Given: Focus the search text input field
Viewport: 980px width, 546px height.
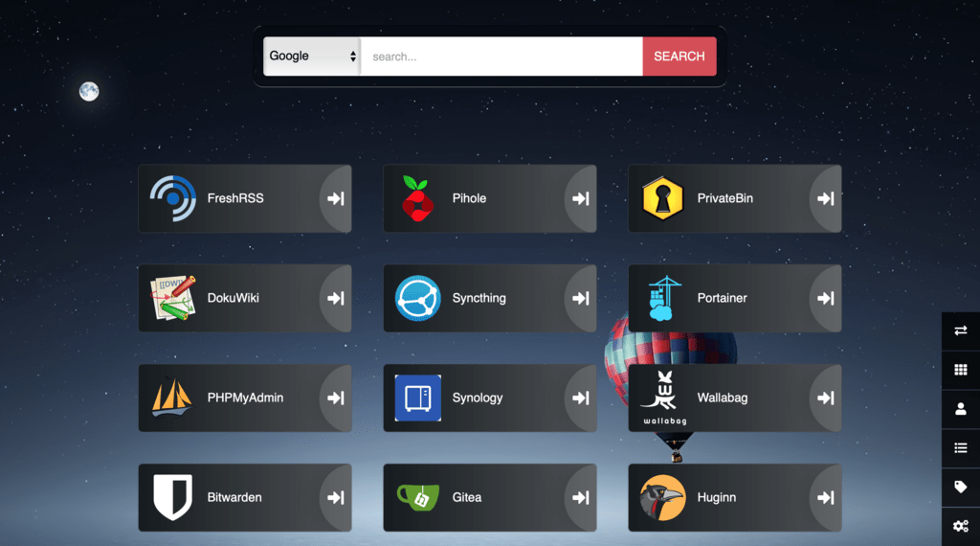Looking at the screenshot, I should pos(501,57).
